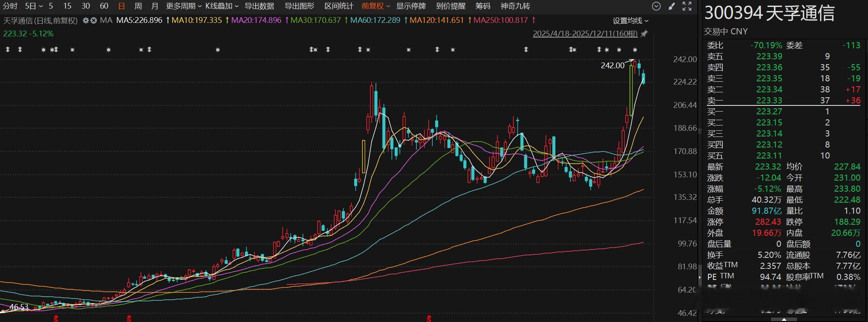Viewport: 868px width, 322px height.
Task: Toggle the 显示停牌 display option
Action: pos(411,6)
